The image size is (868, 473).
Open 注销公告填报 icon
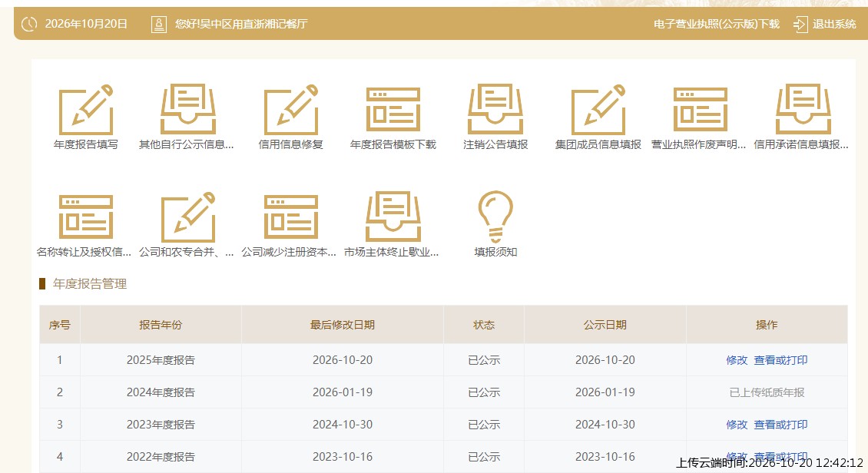[x=495, y=110]
